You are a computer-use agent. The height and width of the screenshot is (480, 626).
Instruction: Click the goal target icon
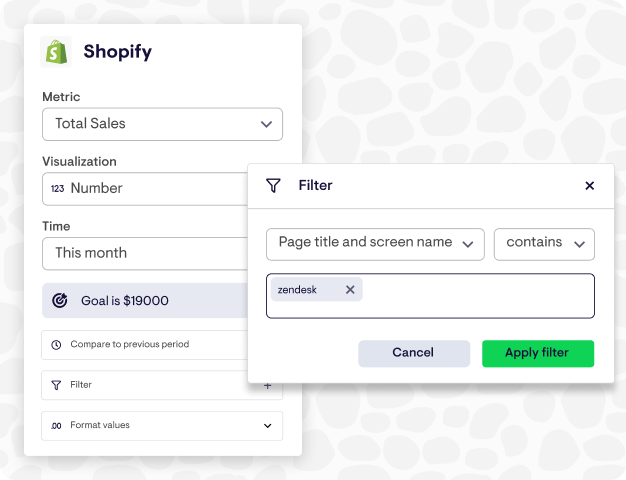click(60, 300)
